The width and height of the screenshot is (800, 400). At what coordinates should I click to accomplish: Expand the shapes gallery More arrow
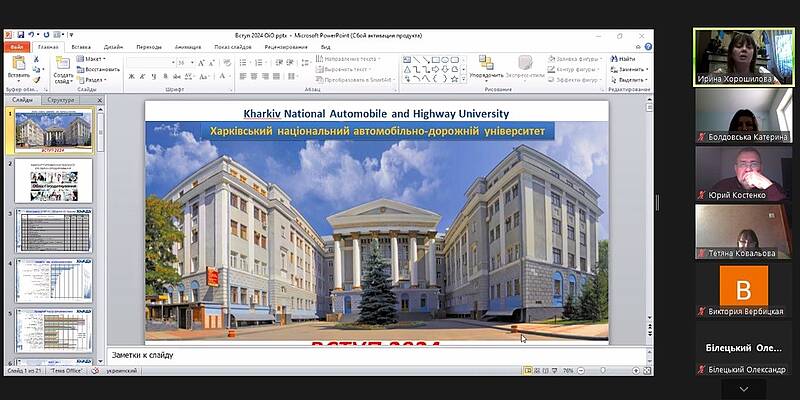(x=463, y=79)
